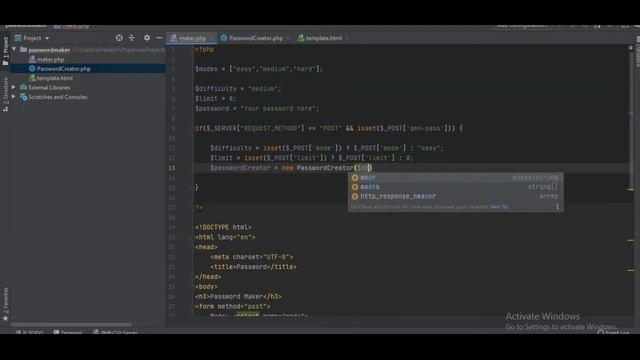640x360 pixels.
Task: Toggle the Favorites tool window side tab
Action: pyautogui.click(x=5, y=304)
